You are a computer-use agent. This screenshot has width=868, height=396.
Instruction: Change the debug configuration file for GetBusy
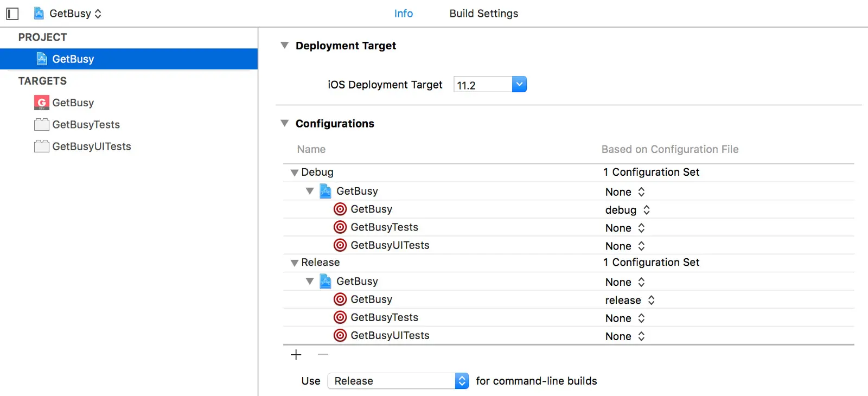[x=628, y=210]
